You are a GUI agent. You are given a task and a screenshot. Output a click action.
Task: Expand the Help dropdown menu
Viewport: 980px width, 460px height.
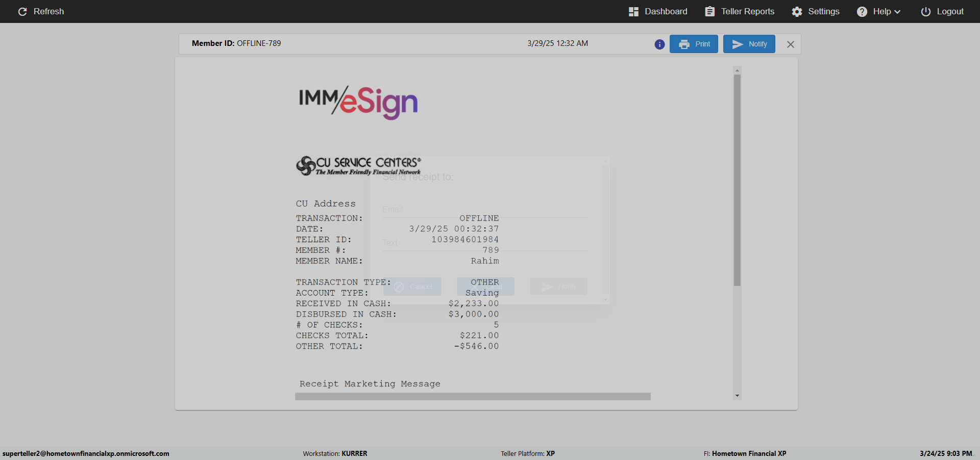pyautogui.click(x=878, y=11)
